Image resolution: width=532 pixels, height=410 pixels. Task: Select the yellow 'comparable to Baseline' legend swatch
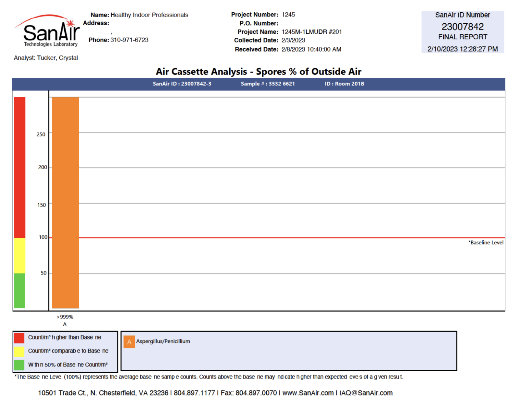click(19, 351)
